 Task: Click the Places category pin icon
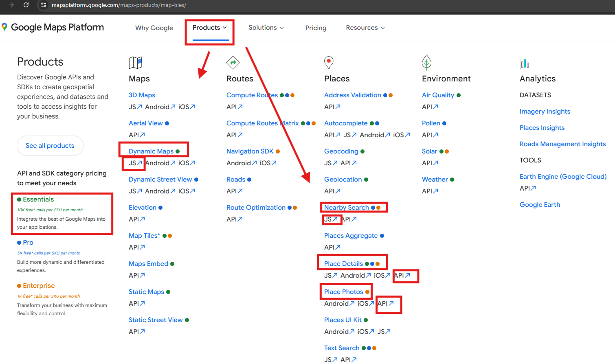coord(329,63)
